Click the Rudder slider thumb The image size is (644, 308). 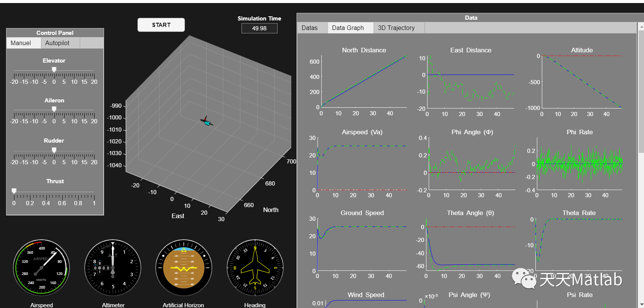[x=54, y=150]
